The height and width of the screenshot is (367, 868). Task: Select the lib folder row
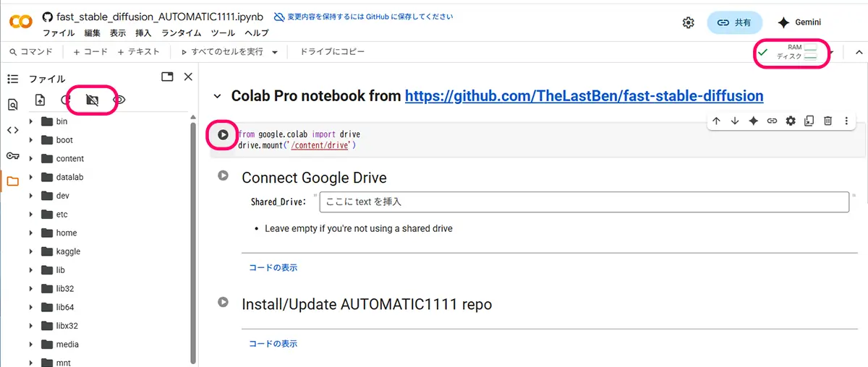[x=109, y=270]
